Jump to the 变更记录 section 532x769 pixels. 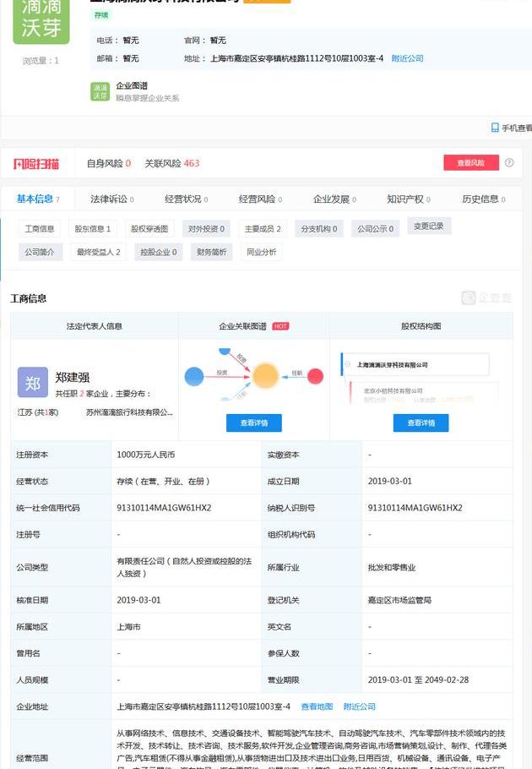click(x=429, y=226)
